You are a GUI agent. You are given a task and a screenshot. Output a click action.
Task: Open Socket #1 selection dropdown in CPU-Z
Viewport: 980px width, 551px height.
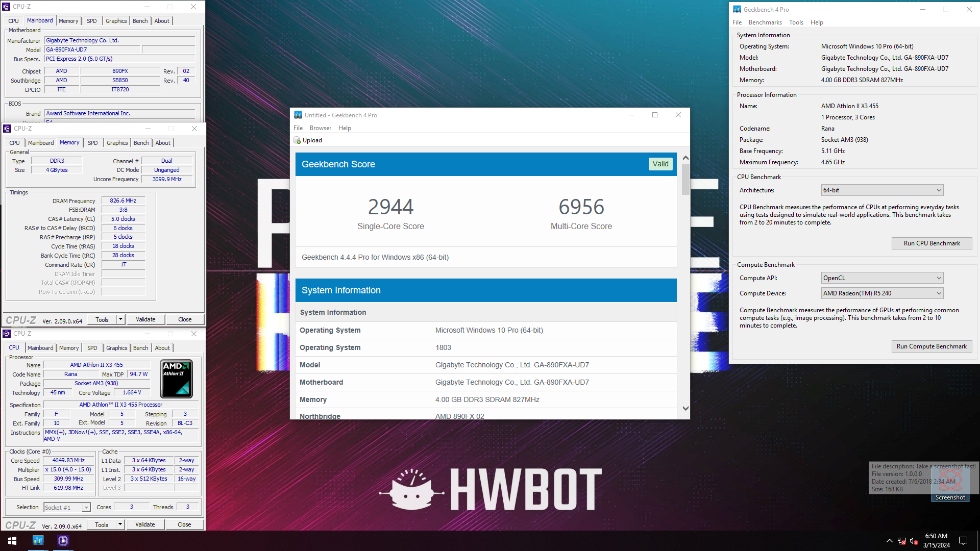point(67,507)
